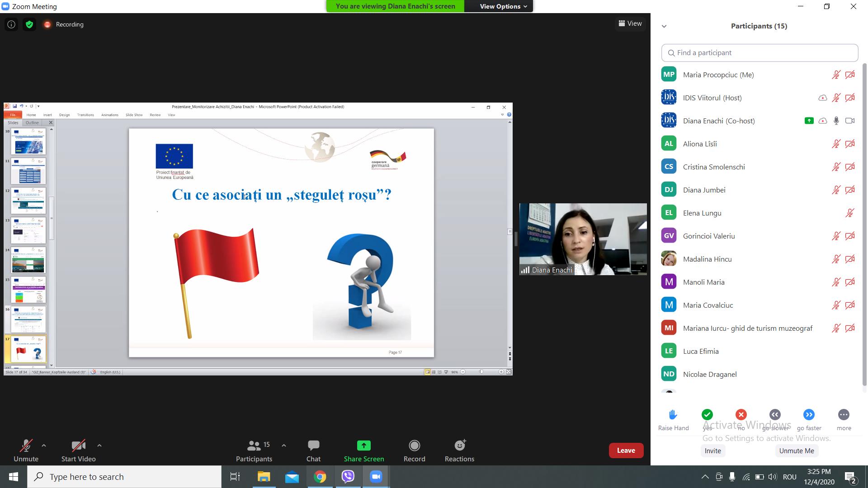The image size is (868, 488).
Task: Open more nonverbal feedback options
Action: click(844, 415)
